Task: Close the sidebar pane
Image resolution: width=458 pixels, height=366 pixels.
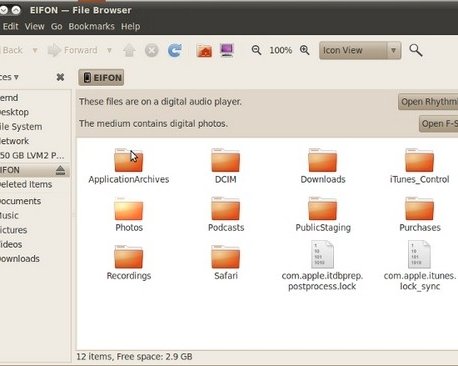Action: point(60,77)
